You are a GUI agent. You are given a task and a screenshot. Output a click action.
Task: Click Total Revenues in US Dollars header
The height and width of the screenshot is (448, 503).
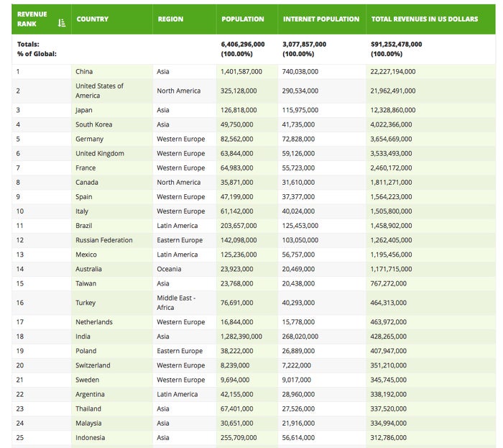[424, 19]
